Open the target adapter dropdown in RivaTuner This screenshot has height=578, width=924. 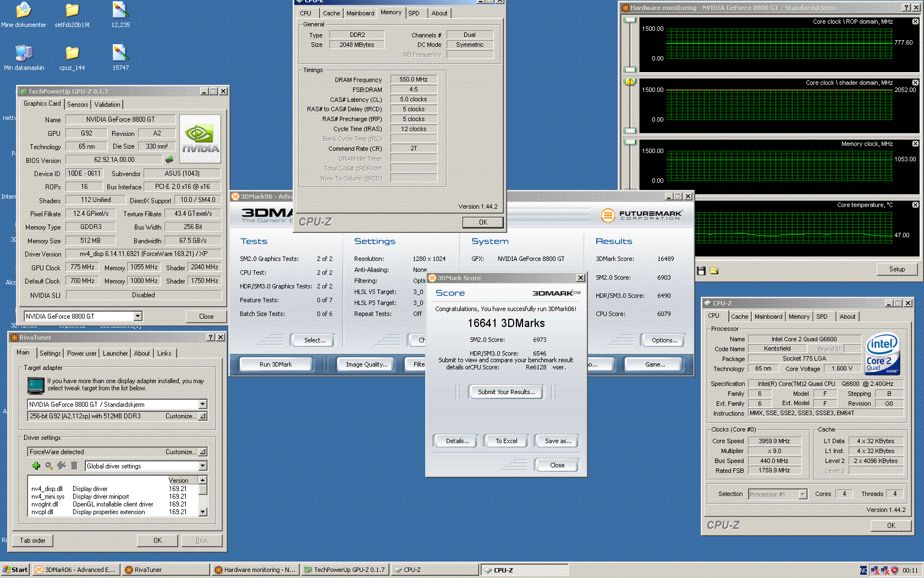pyautogui.click(x=202, y=404)
